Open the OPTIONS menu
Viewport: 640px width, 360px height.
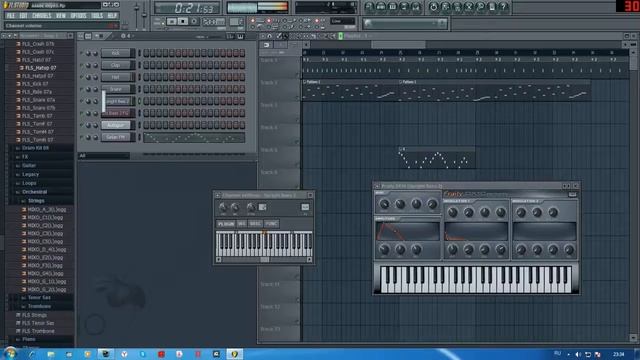(x=78, y=16)
